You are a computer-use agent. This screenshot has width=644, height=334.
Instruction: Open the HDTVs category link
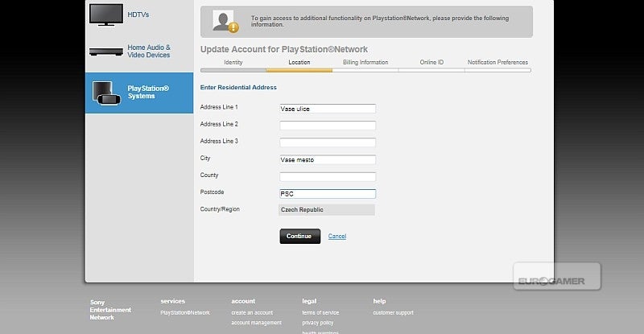[x=138, y=14]
